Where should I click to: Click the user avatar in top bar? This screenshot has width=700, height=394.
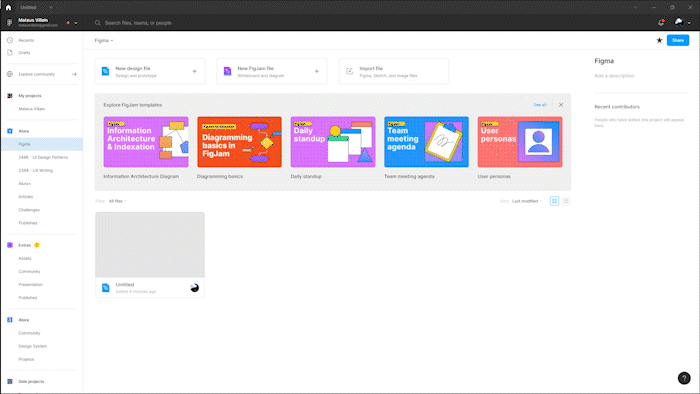pos(679,22)
